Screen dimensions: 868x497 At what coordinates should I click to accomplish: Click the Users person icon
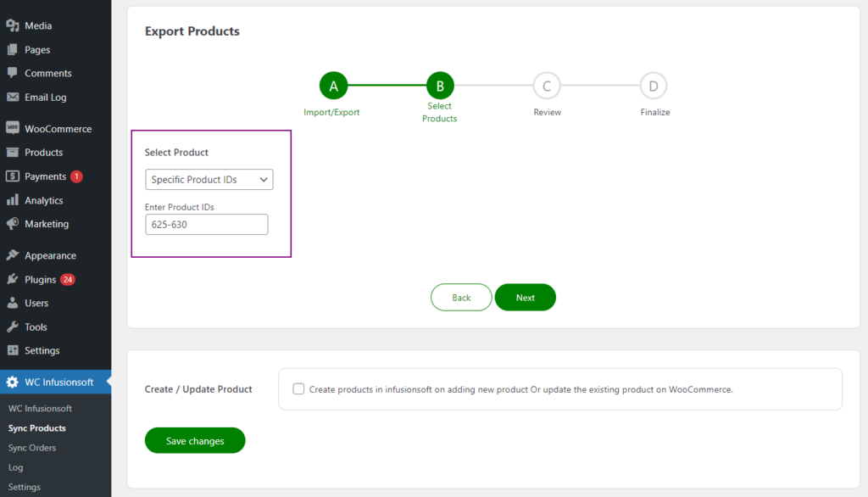click(x=12, y=303)
